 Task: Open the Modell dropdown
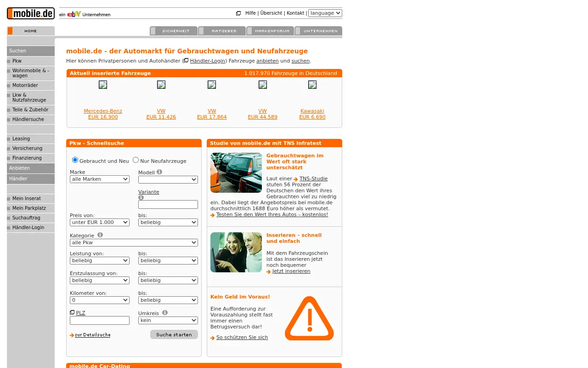pos(168,179)
